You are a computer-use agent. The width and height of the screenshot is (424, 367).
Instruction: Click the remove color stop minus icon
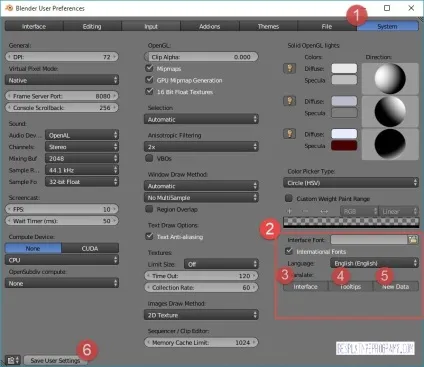click(305, 211)
